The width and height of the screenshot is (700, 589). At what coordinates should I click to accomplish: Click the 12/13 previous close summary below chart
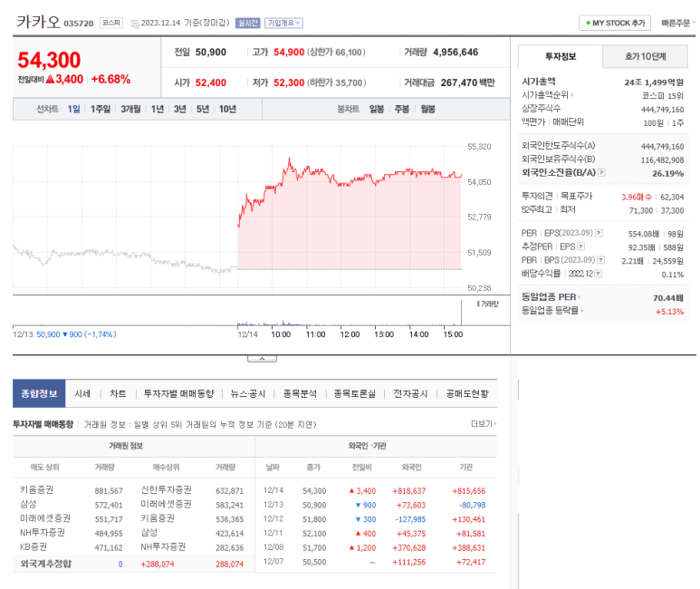[x=64, y=334]
